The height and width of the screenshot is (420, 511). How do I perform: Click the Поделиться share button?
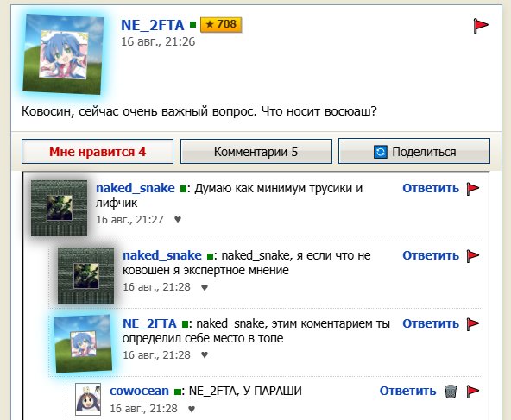[x=414, y=152]
